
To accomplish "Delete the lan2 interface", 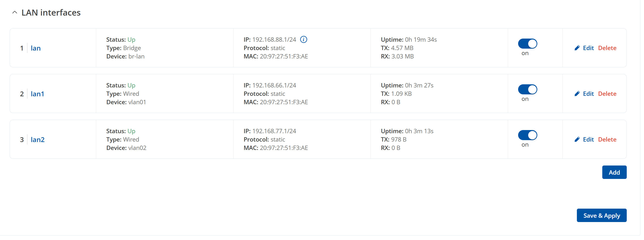I will coord(607,139).
